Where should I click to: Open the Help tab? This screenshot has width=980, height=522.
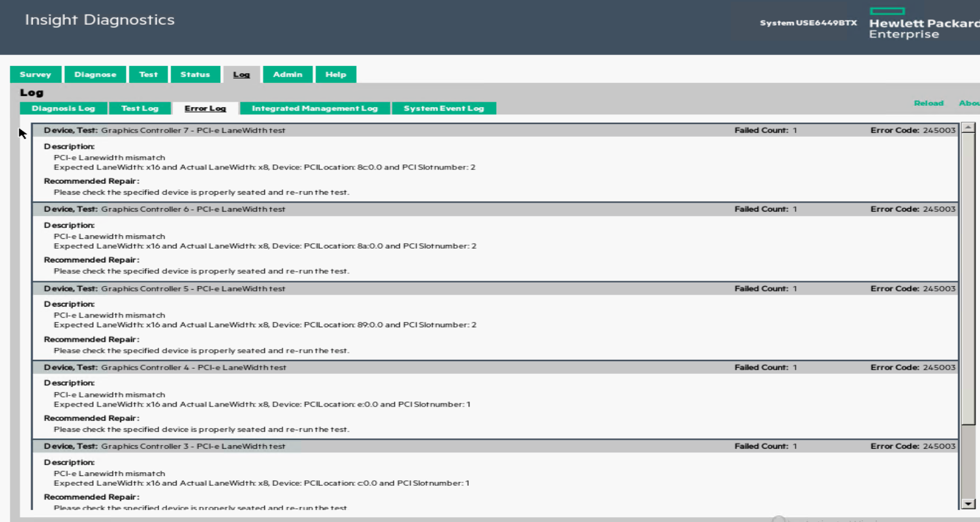coord(336,74)
